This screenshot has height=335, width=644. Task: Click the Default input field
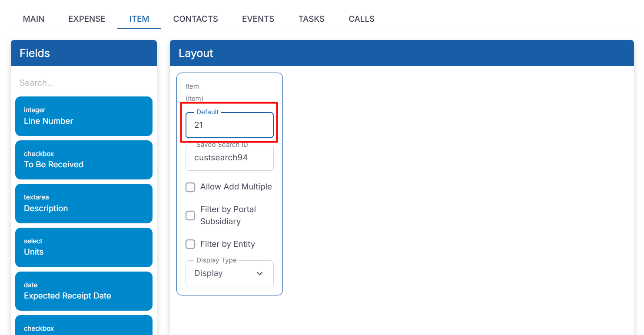click(x=229, y=125)
